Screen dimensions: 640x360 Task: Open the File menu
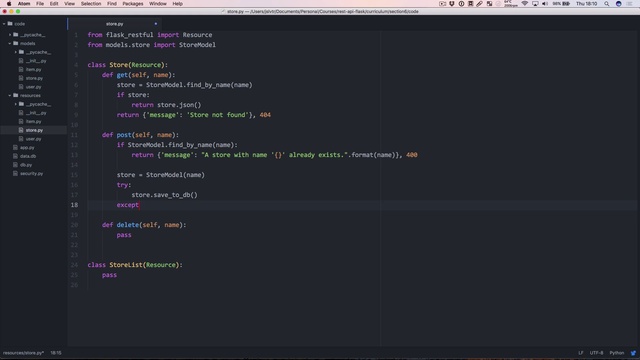(40, 4)
